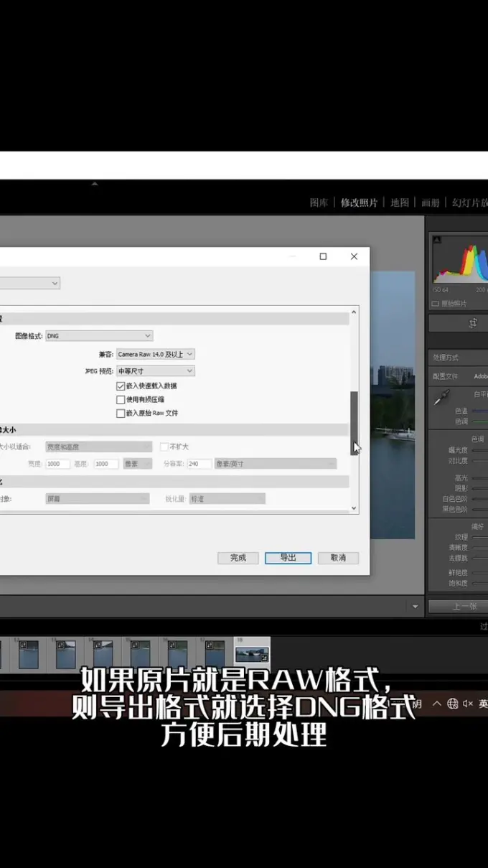Click scroll-up arrow in export dialog
Screen dimensions: 488x868
(x=354, y=312)
